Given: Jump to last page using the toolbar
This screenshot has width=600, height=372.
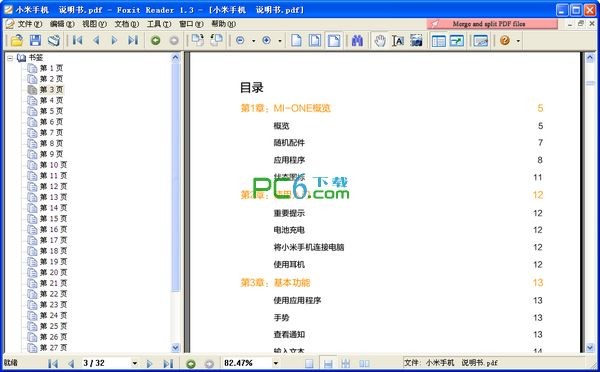Looking at the screenshot, I should [x=133, y=40].
